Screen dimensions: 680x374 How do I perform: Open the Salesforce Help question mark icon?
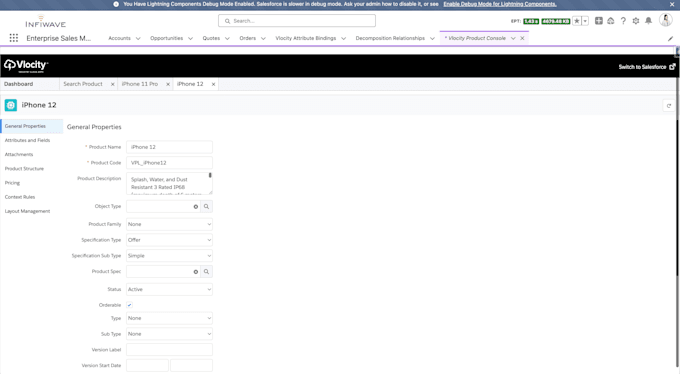(623, 21)
